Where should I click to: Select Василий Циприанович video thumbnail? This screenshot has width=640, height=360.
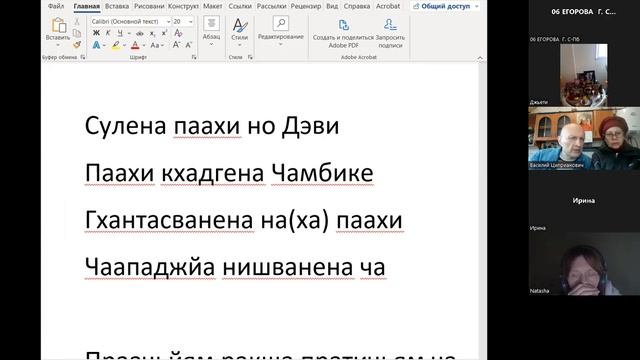(x=584, y=138)
